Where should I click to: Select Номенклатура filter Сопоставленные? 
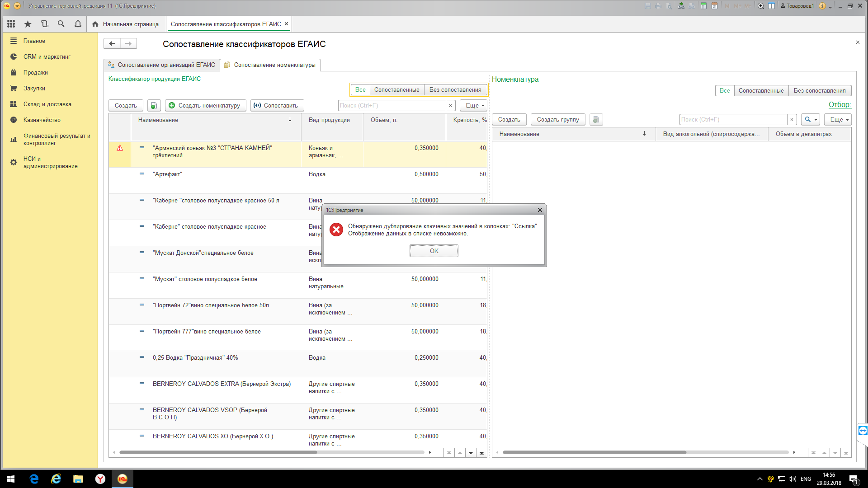pyautogui.click(x=761, y=91)
